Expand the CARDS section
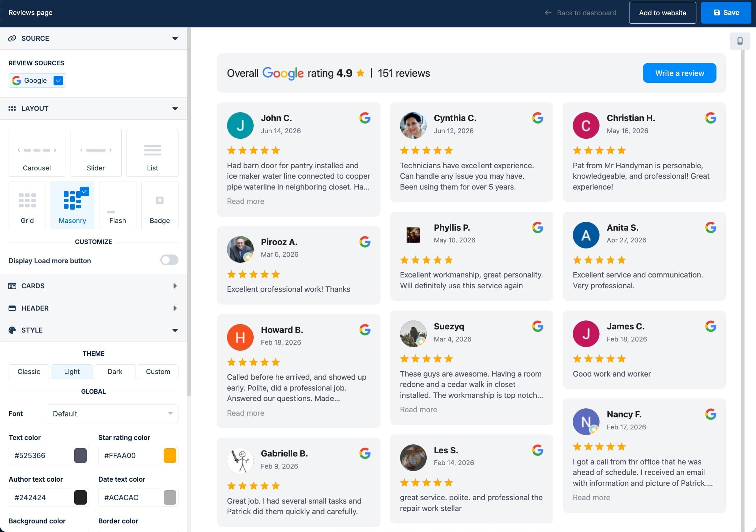The width and height of the screenshot is (756, 532). tap(93, 286)
